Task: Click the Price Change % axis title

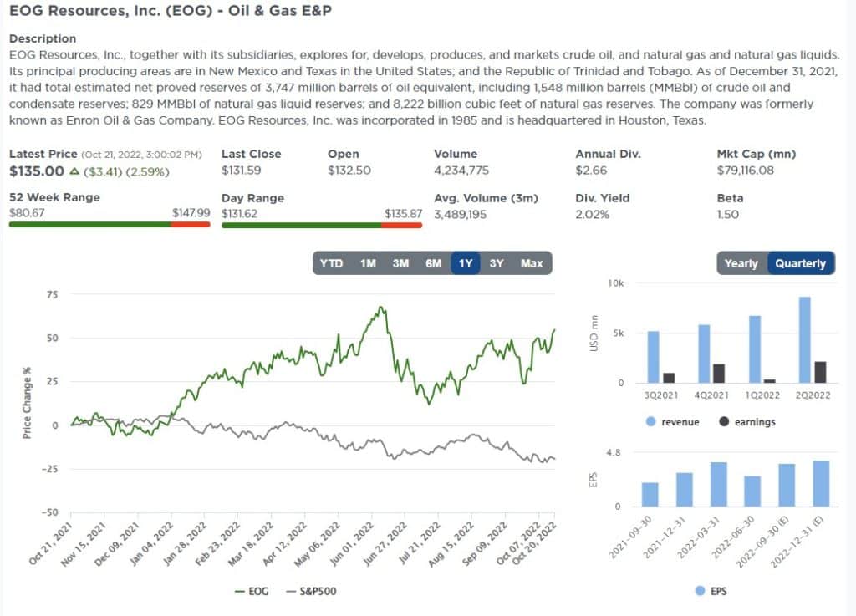Action: click(27, 403)
